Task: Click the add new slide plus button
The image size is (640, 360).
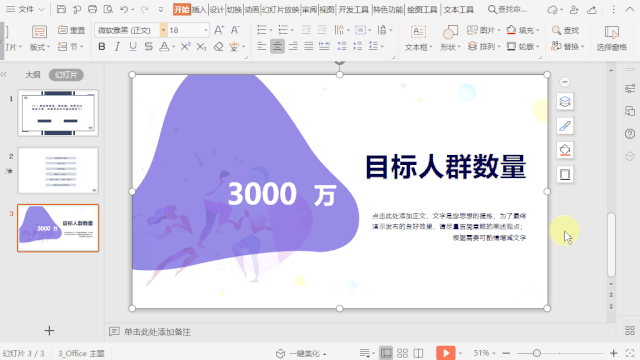Action: [x=49, y=331]
